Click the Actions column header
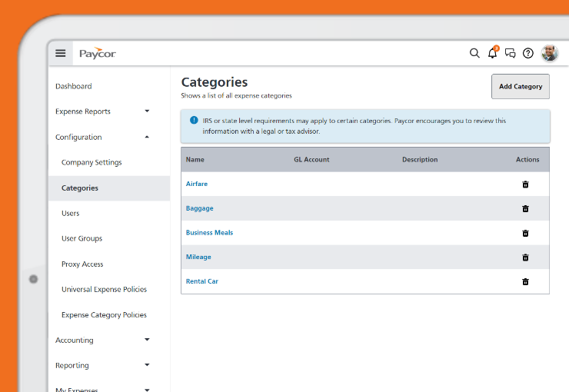 (x=527, y=160)
